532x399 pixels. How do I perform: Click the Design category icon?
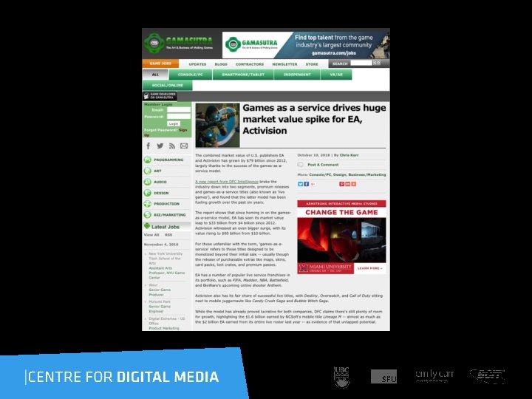pyautogui.click(x=147, y=193)
